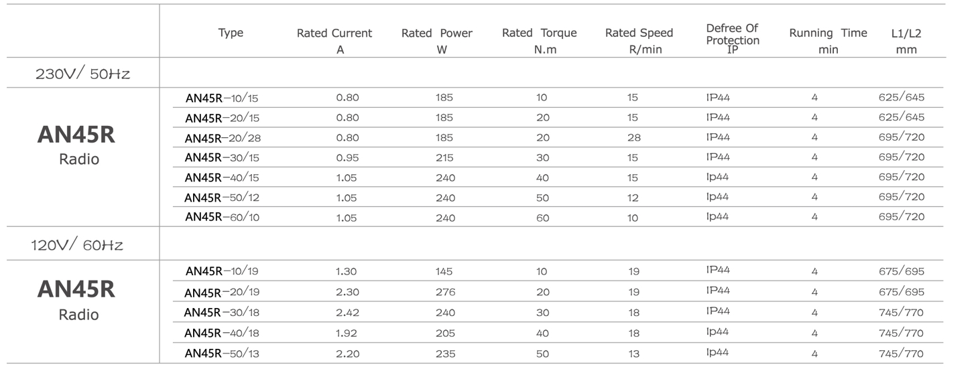Click the 215 rated power value
The width and height of the screenshot is (980, 381).
[x=444, y=158]
